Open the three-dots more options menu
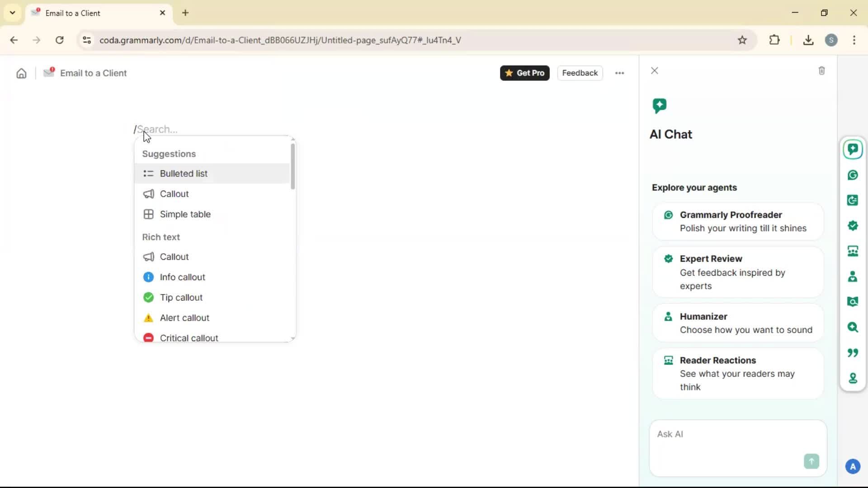 click(619, 73)
